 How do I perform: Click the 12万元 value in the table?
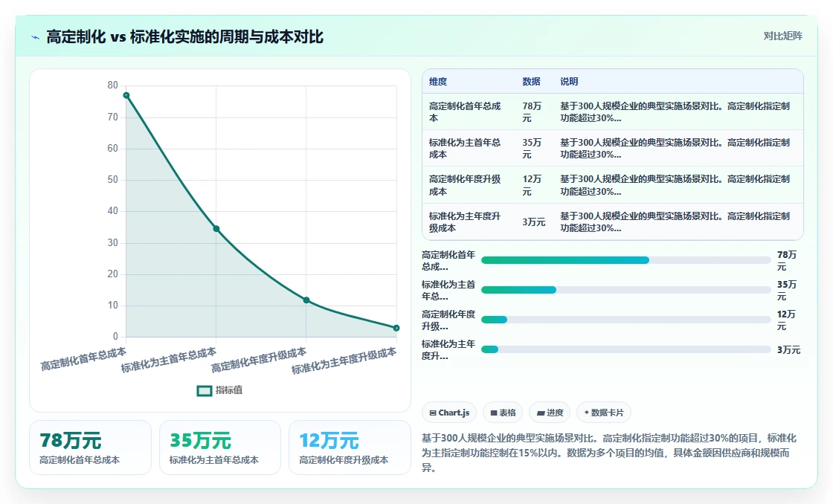click(532, 185)
